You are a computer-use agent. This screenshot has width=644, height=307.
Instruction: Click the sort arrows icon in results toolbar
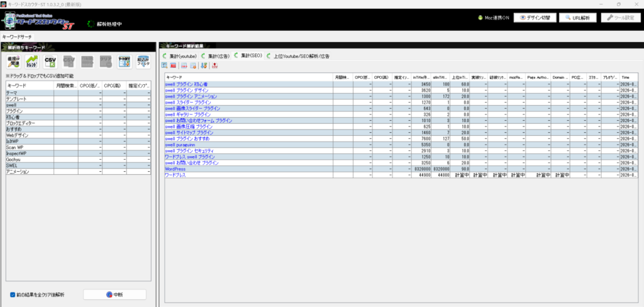tap(204, 65)
